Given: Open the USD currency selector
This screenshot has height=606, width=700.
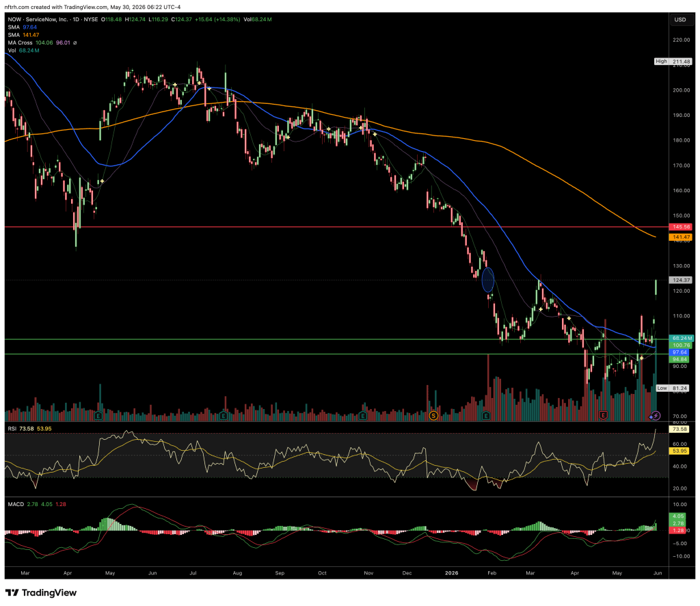Looking at the screenshot, I should [x=680, y=20].
